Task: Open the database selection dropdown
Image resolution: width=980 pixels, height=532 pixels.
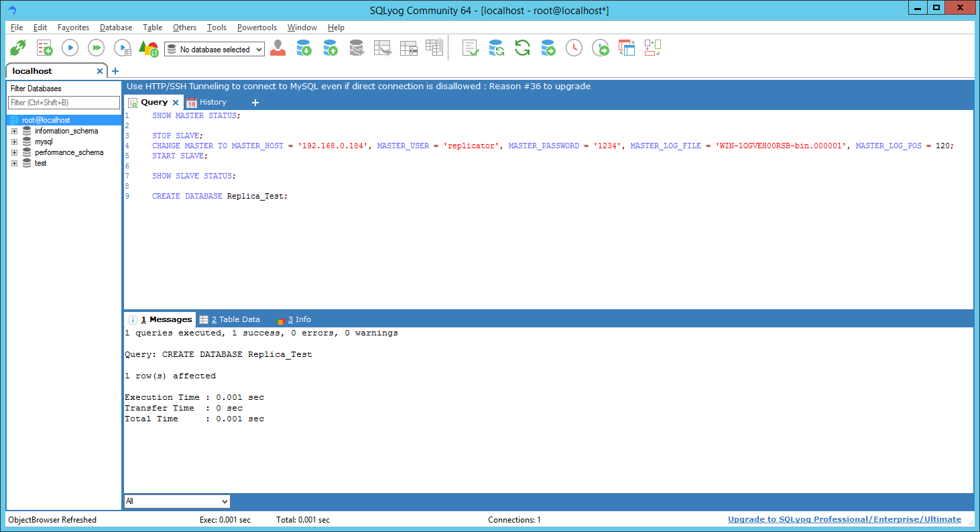Action: (x=215, y=50)
